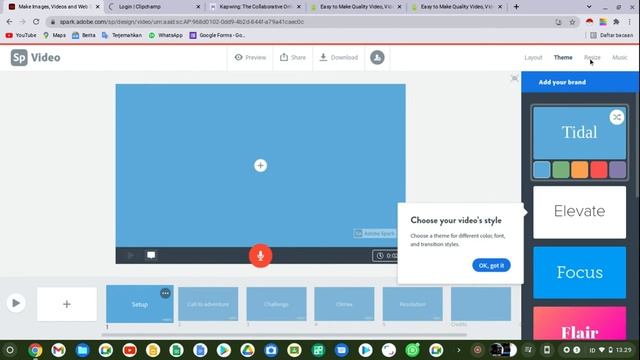The width and height of the screenshot is (640, 360).
Task: Select the Climax slide
Action: [344, 304]
